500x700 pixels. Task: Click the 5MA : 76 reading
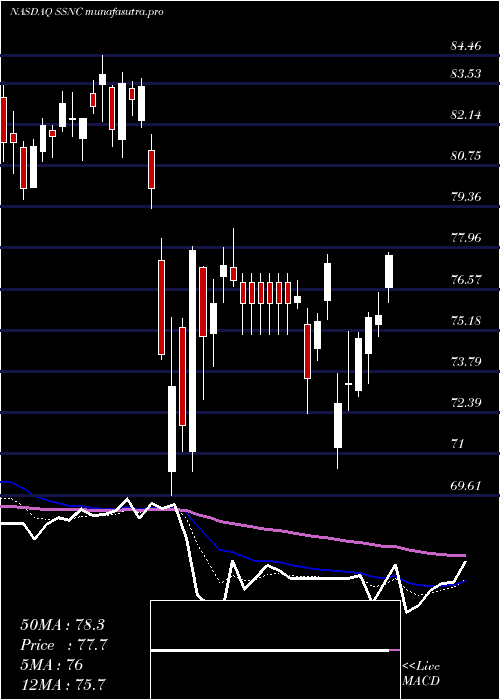click(51, 665)
